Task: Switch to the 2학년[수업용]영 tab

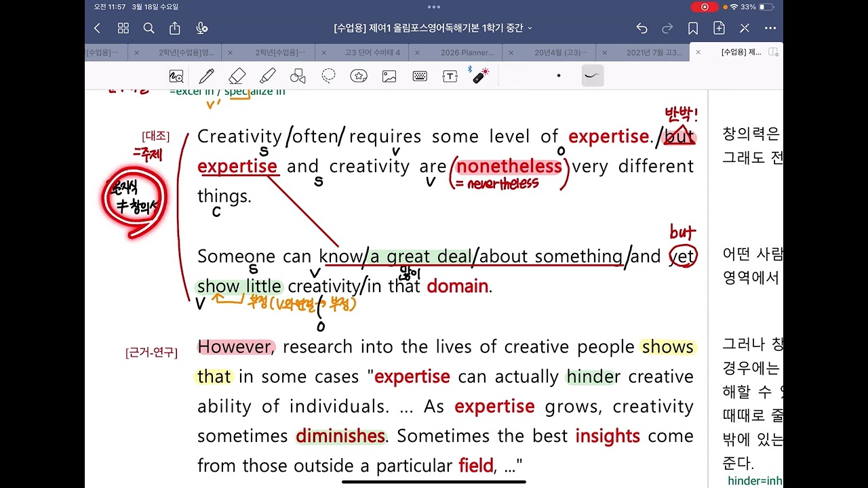Action: (x=186, y=52)
